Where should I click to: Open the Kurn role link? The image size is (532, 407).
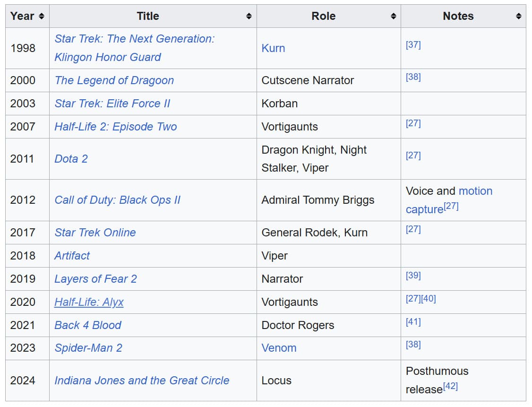tap(273, 48)
